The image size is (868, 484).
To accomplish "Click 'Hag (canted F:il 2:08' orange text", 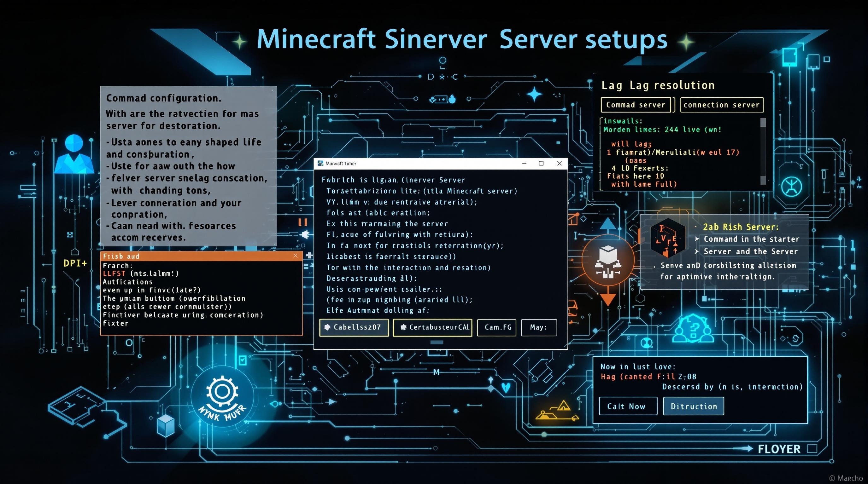I will point(648,377).
